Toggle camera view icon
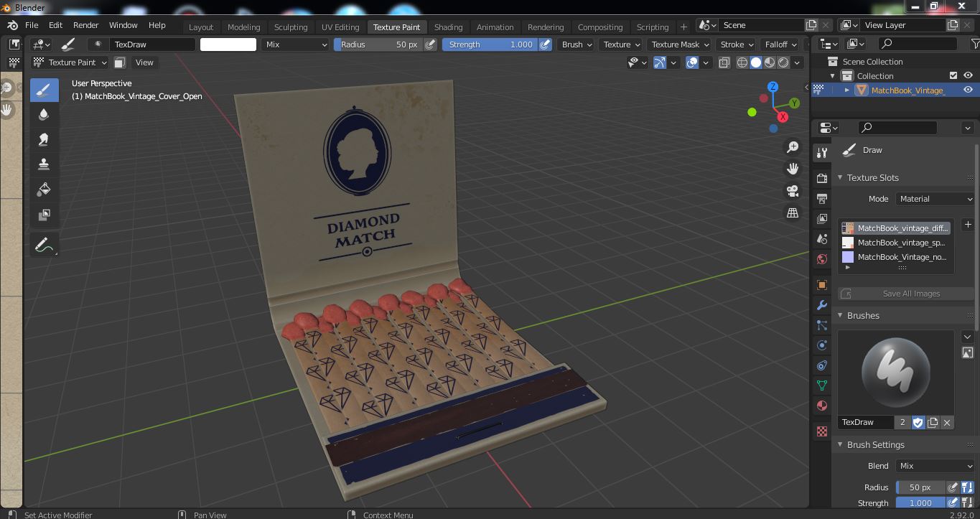Viewport: 980px width, 519px height. (793, 191)
